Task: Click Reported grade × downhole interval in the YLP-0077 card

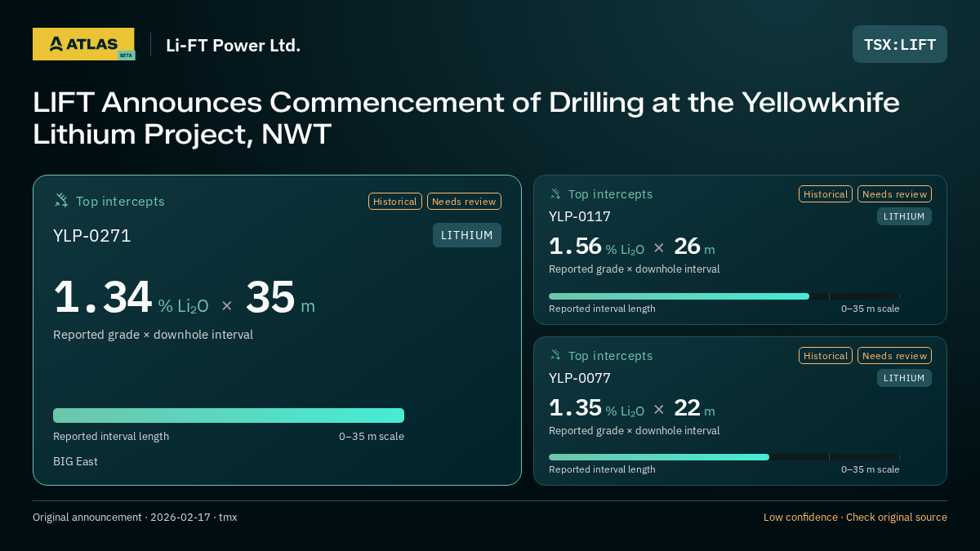Action: [x=634, y=431]
